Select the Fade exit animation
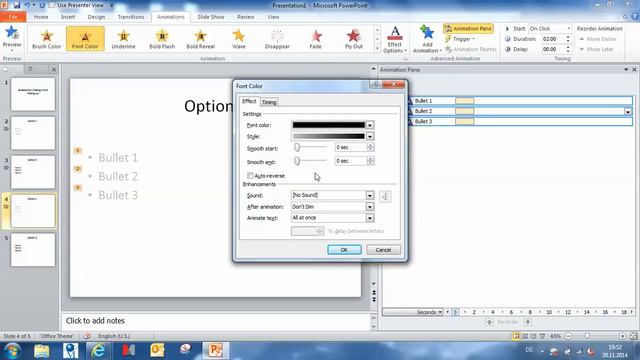 316,39
